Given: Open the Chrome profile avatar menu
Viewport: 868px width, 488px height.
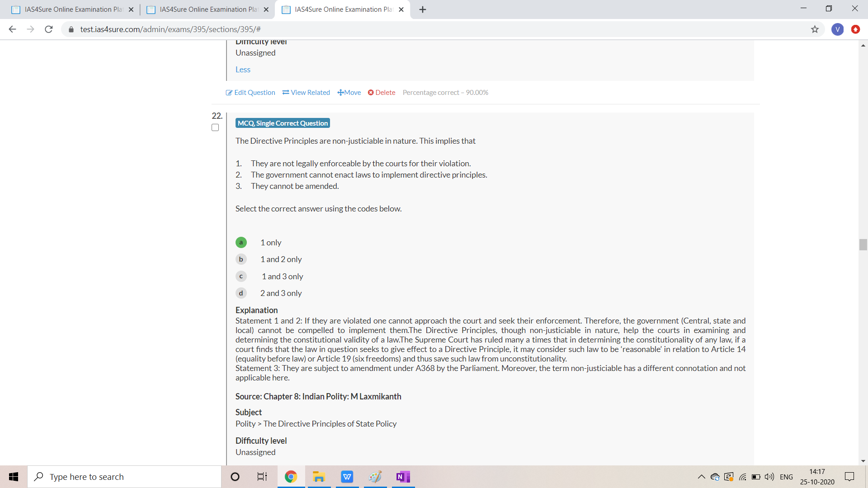Looking at the screenshot, I should click(x=837, y=29).
